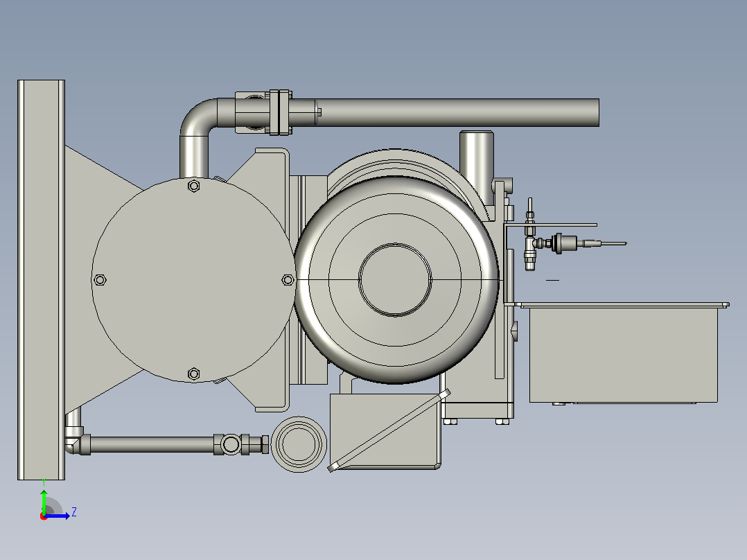Pick the rectangular tank on the right side

(623, 353)
